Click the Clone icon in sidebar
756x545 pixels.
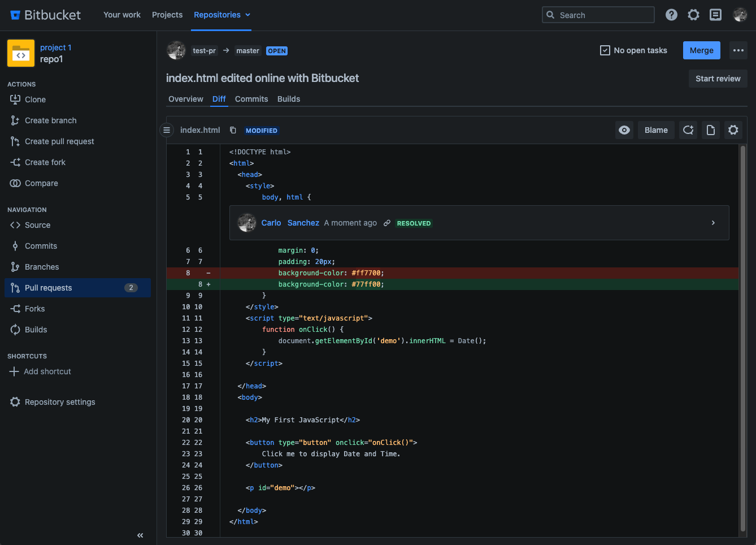point(15,100)
